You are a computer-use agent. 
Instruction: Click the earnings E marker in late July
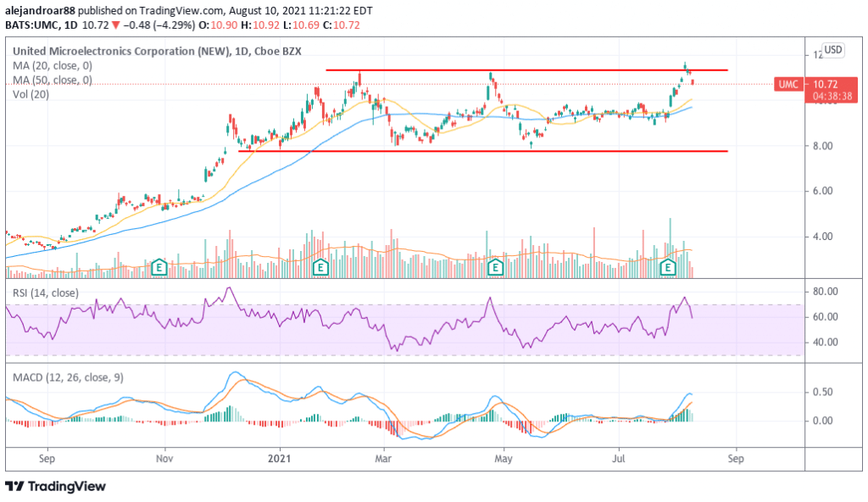(x=668, y=268)
